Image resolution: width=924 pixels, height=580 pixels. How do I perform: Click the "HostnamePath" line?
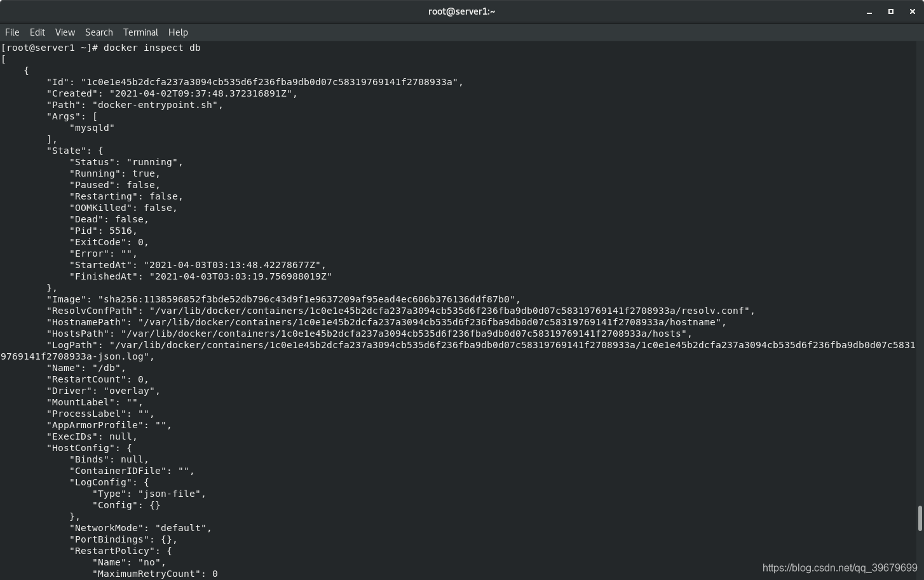[386, 322]
